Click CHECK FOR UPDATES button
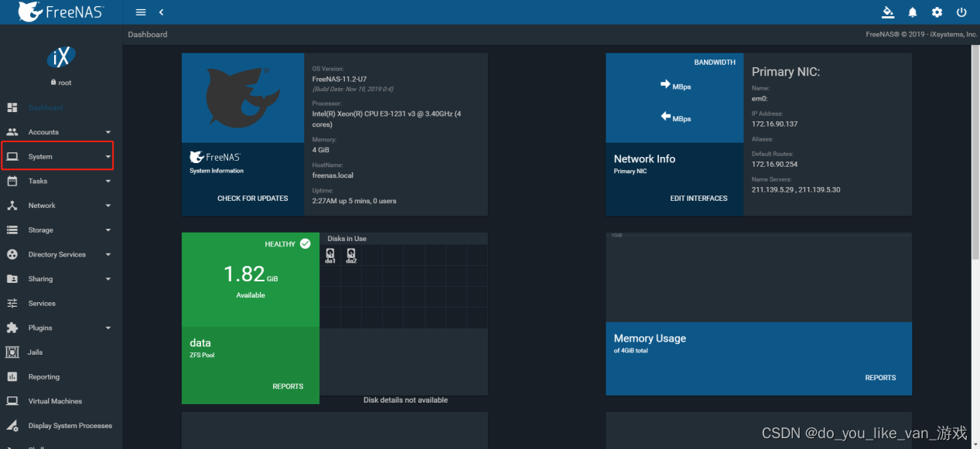Screen dimensions: 980x449 252,199
